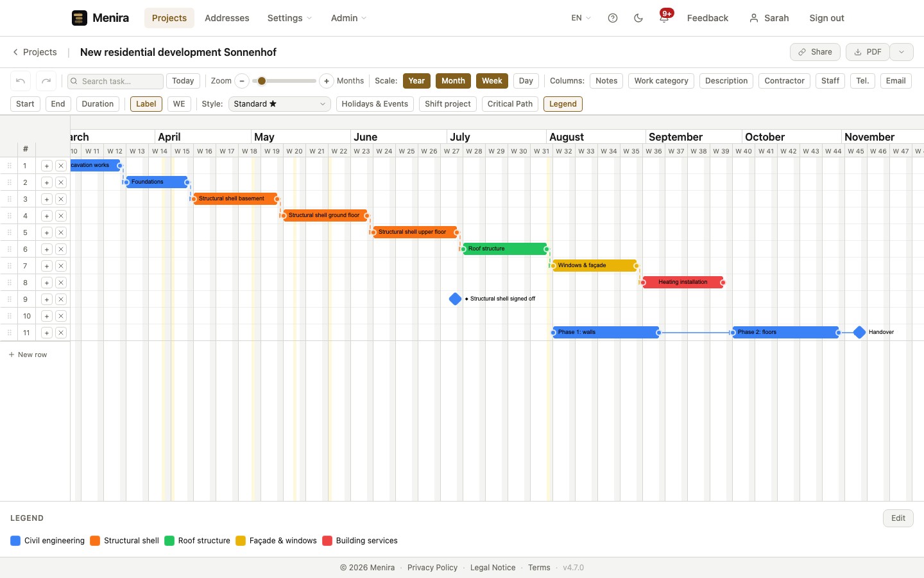This screenshot has height=578, width=924.
Task: Go to the Addresses tab
Action: [227, 18]
